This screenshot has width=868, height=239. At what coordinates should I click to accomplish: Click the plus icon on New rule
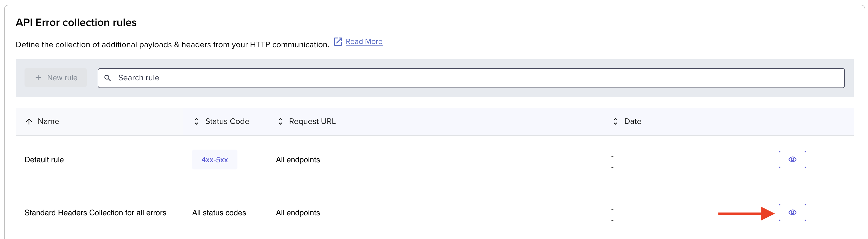pos(38,78)
